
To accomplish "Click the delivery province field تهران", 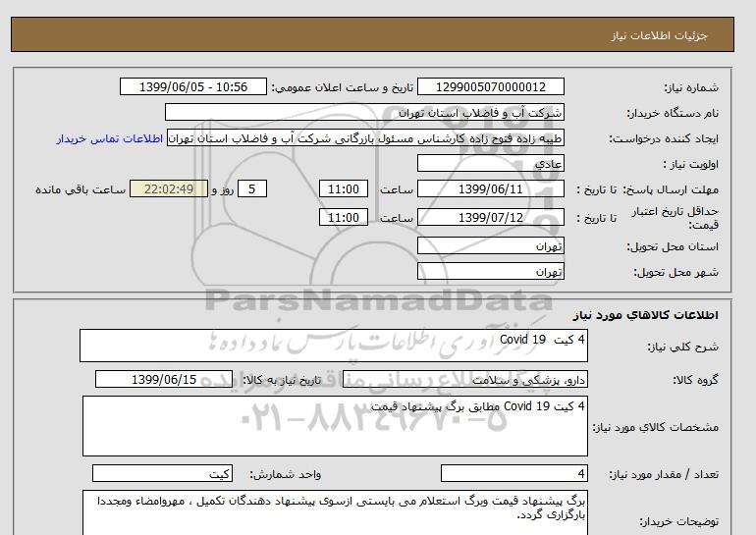I will pyautogui.click(x=490, y=245).
